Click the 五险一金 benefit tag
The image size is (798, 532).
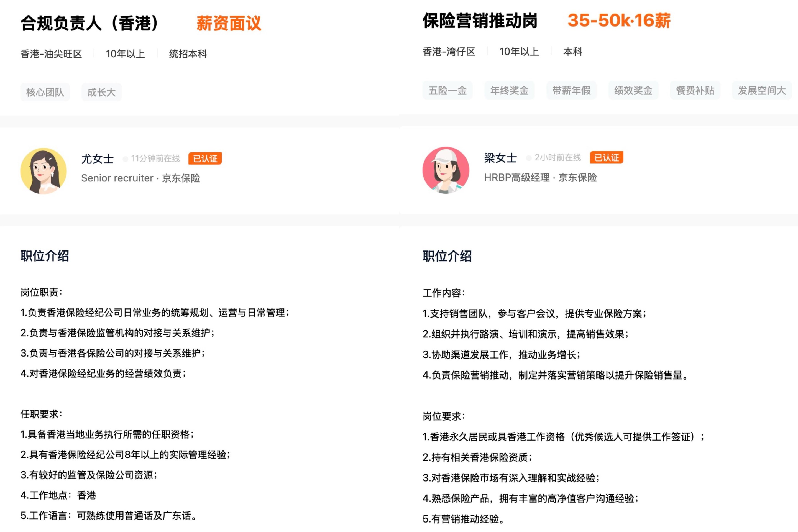447,91
